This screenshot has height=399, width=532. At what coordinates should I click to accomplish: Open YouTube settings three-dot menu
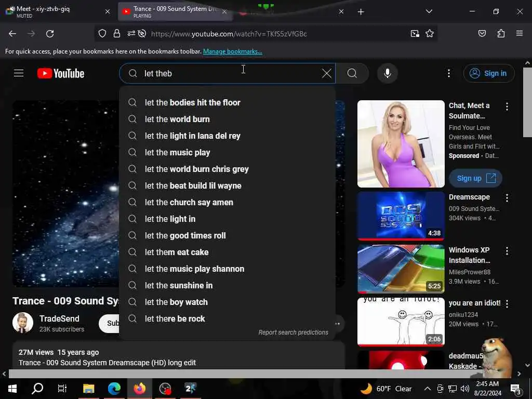click(x=448, y=73)
